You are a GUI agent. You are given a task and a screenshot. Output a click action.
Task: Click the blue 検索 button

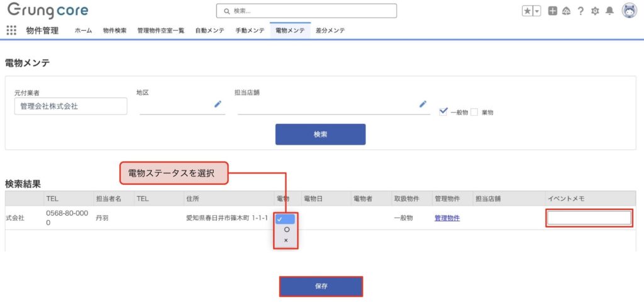320,134
